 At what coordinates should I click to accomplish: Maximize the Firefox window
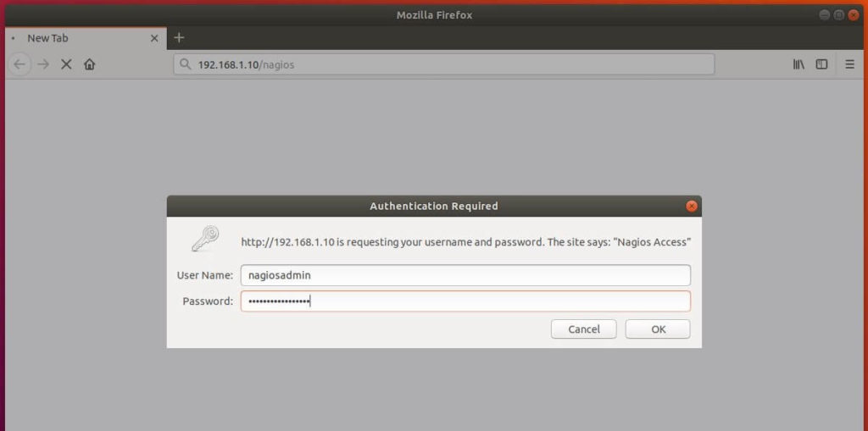click(838, 15)
